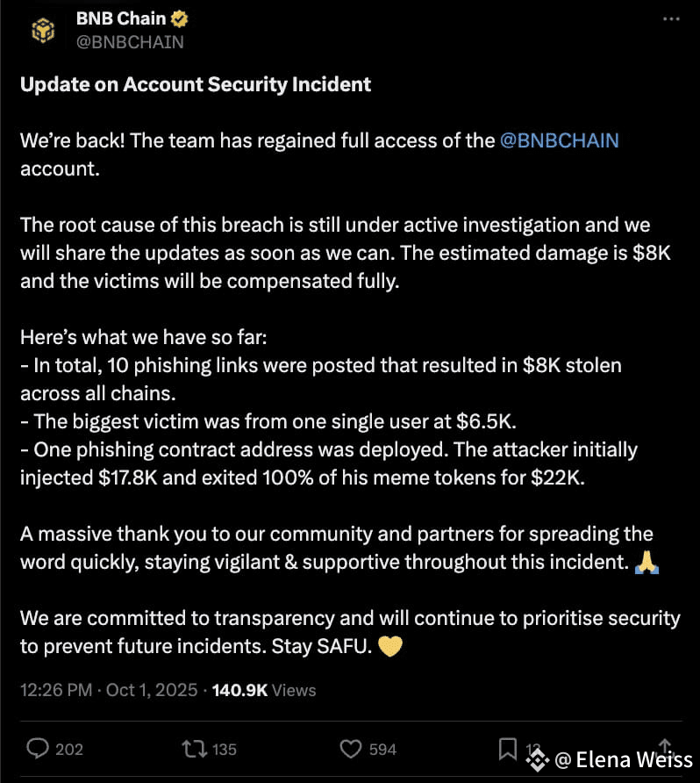Click the yellow heart emoji
Screen dimensions: 700x783
tap(389, 647)
